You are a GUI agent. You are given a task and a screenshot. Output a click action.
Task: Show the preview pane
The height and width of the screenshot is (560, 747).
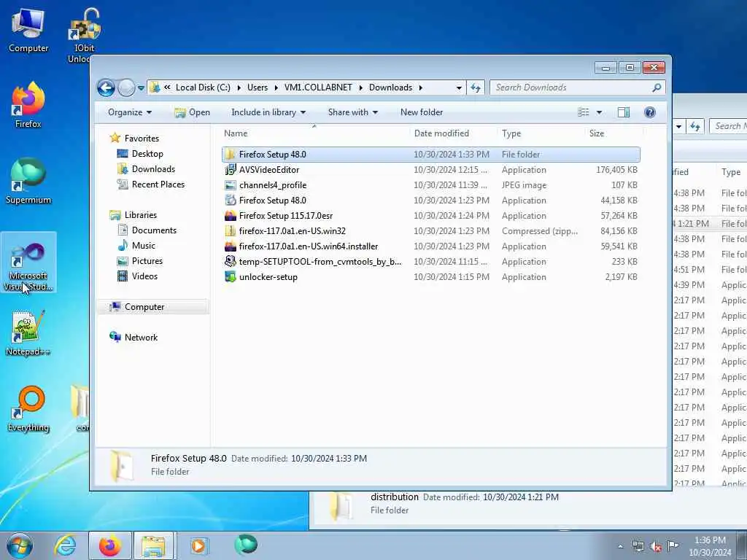(623, 112)
